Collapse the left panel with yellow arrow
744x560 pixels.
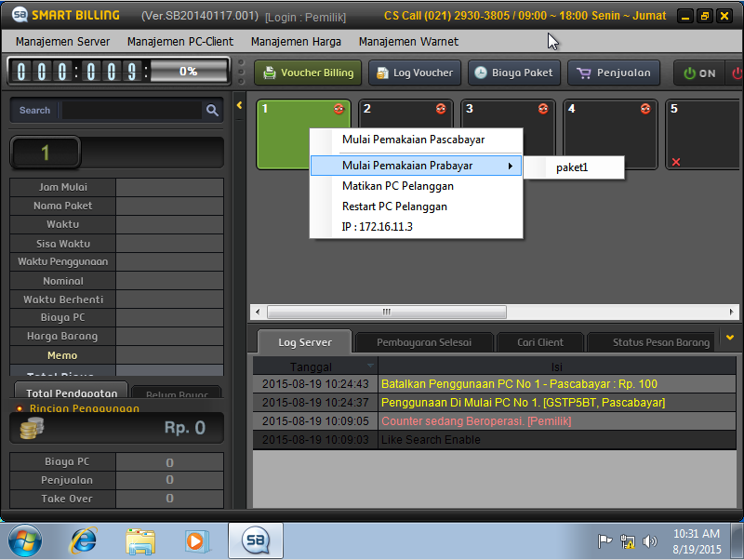point(239,105)
